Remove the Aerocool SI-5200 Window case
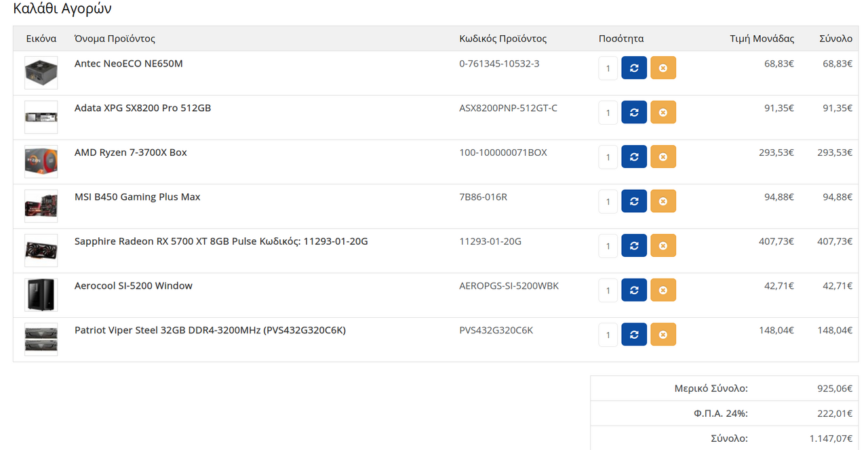 point(663,290)
